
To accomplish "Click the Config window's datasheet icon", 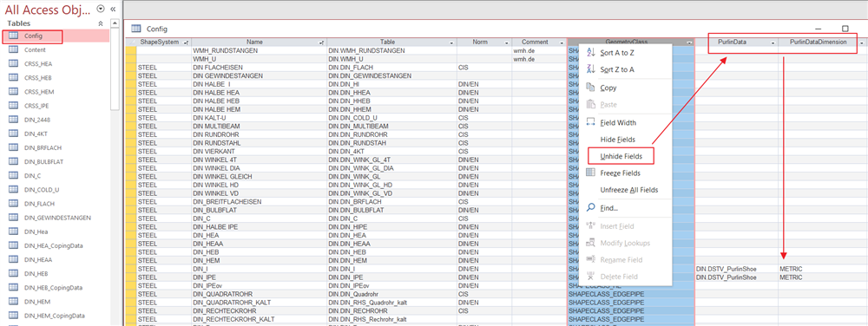I will (x=135, y=29).
